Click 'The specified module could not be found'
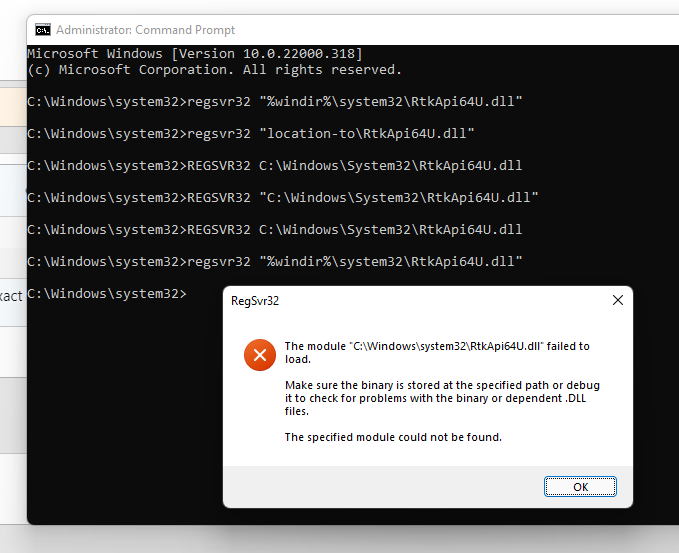 393,437
